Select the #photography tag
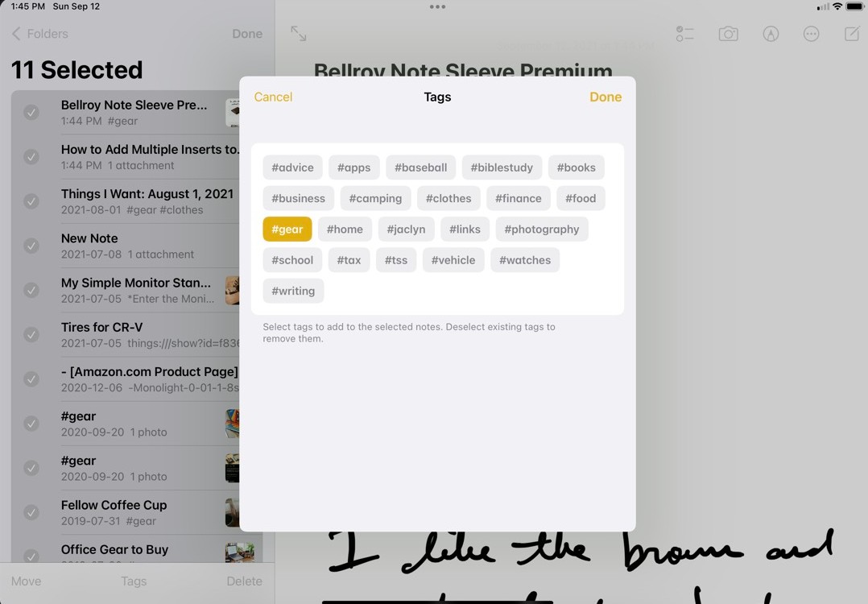The image size is (868, 604). click(x=541, y=229)
